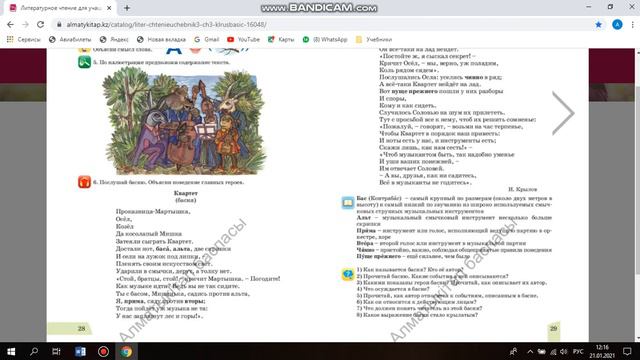Reload the current page
Image resolution: width=640 pixels, height=360 pixels.
click(x=40, y=24)
